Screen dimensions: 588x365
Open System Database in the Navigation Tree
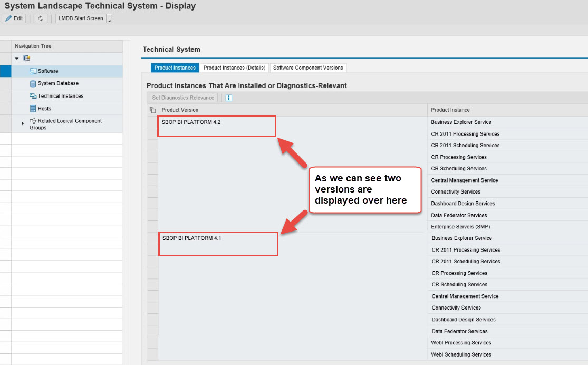[x=58, y=83]
